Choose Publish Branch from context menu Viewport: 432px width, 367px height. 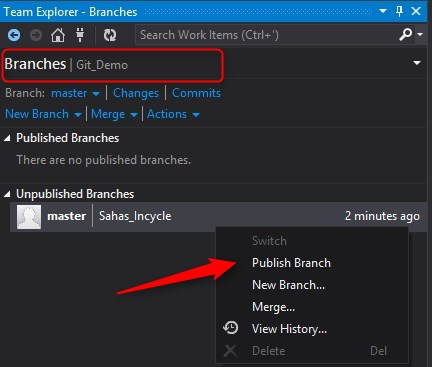pos(291,263)
